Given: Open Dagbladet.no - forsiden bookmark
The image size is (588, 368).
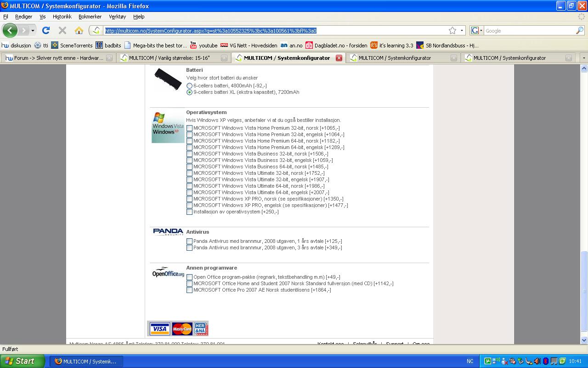Looking at the screenshot, I should pos(336,45).
